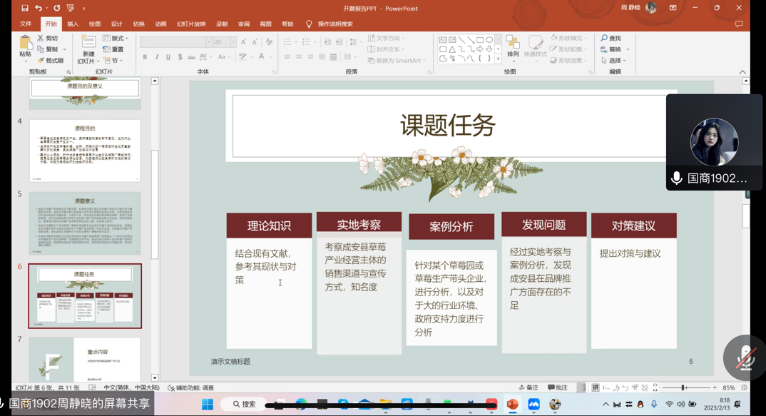Viewport: 766px width, 416px height.
Task: Select slide 5 thumbnail 课题意义
Action: click(x=84, y=222)
